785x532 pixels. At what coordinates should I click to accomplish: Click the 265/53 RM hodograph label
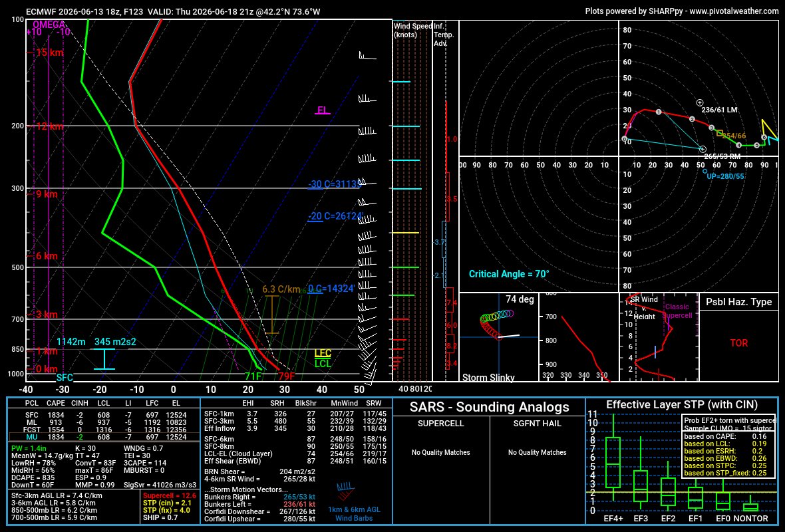(x=721, y=157)
